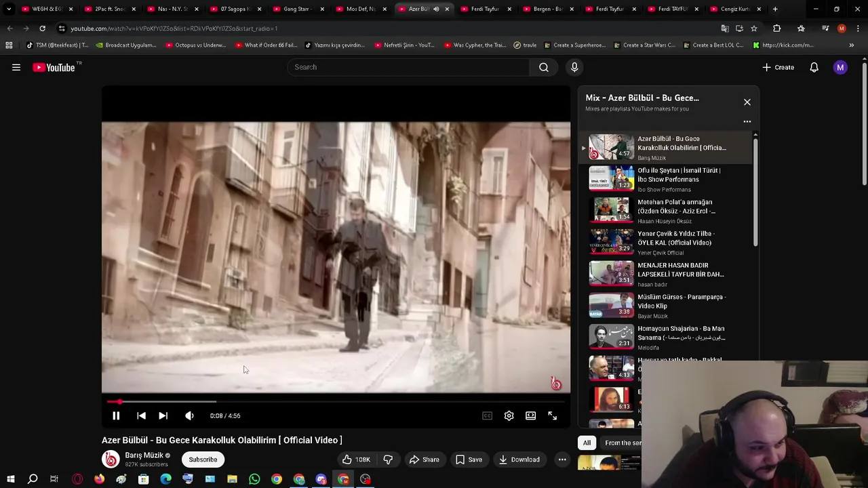Pause the video

(x=116, y=415)
